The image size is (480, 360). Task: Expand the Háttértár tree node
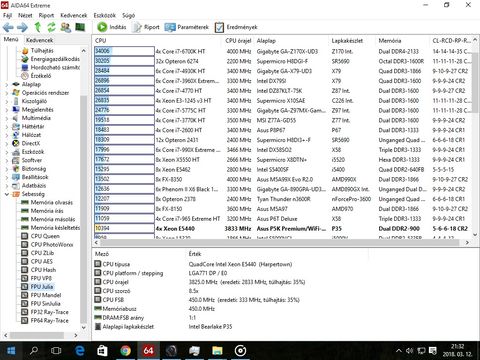point(7,127)
